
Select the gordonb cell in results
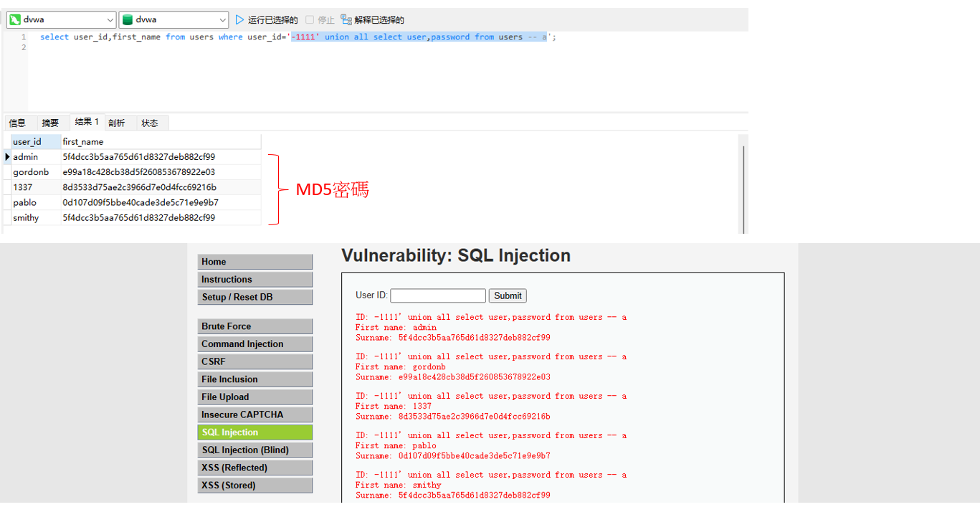(36, 172)
